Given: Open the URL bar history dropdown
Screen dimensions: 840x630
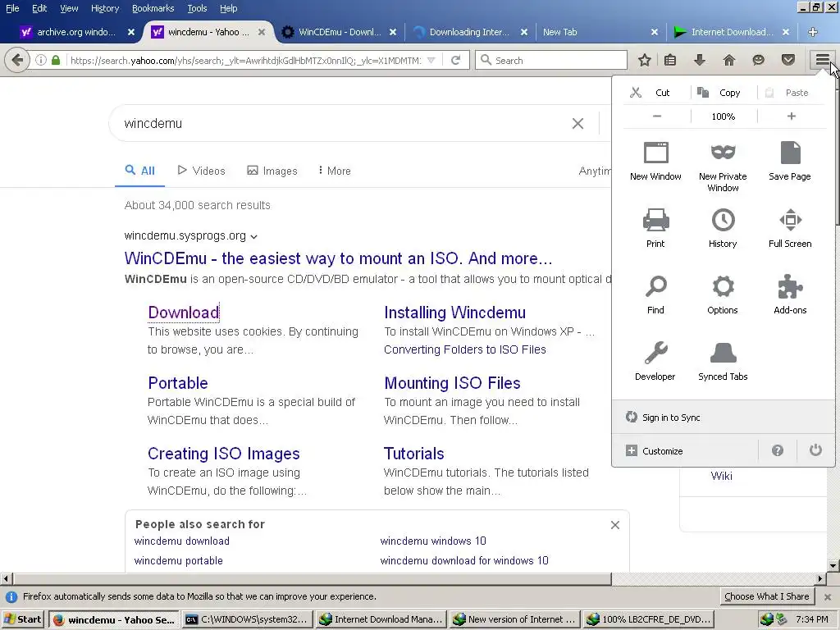Looking at the screenshot, I should [431, 61].
